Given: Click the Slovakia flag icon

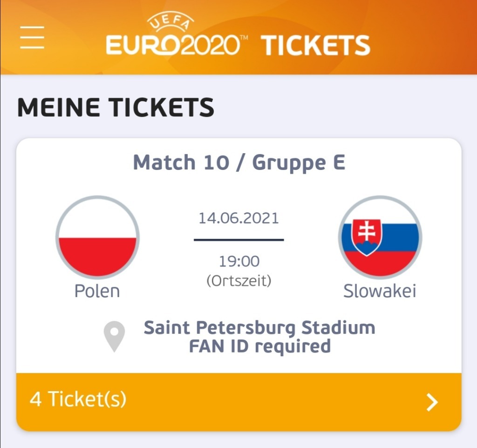Looking at the screenshot, I should coord(380,237).
